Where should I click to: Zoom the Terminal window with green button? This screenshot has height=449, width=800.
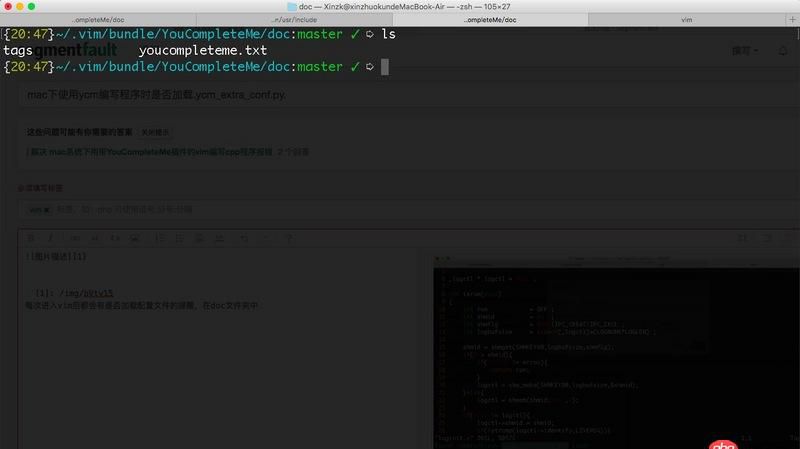31,7
